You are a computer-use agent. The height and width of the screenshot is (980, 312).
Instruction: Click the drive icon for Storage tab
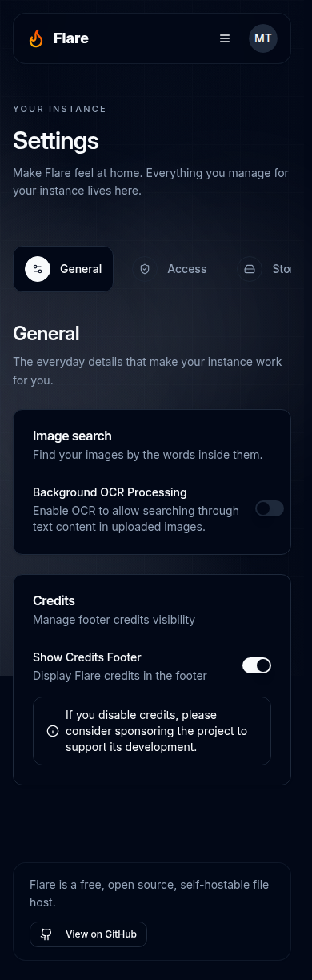pos(250,269)
